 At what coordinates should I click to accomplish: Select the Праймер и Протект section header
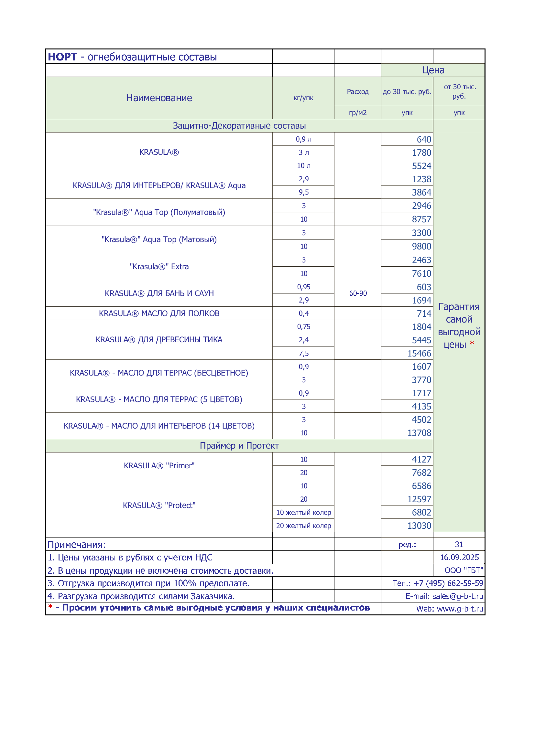coord(239,446)
